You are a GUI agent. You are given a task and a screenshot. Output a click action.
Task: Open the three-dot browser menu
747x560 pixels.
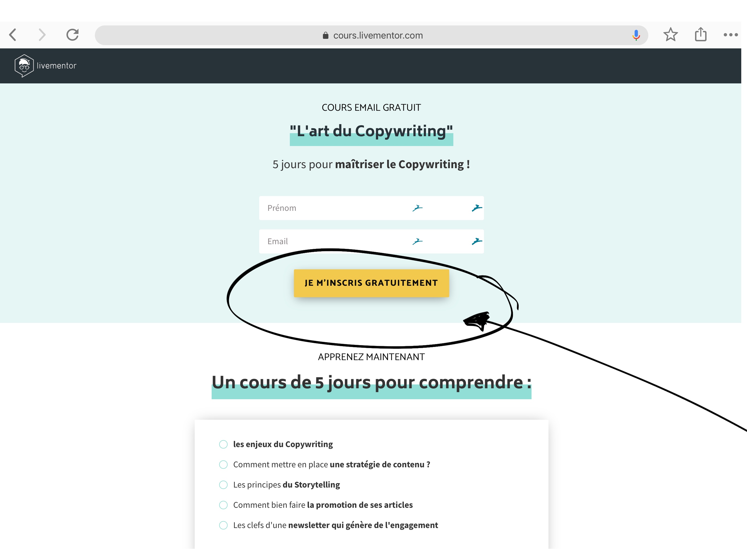[730, 35]
